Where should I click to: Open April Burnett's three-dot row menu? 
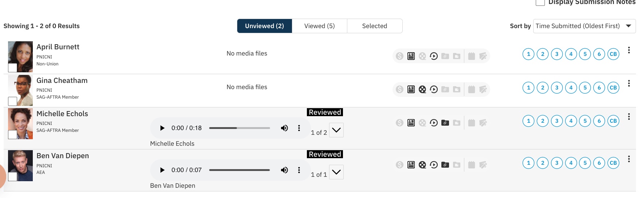tap(629, 50)
